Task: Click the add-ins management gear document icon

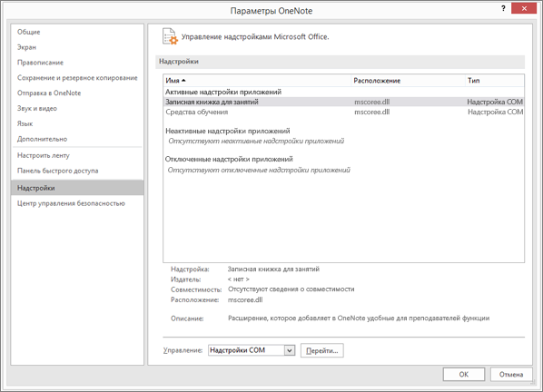Action: (170, 36)
